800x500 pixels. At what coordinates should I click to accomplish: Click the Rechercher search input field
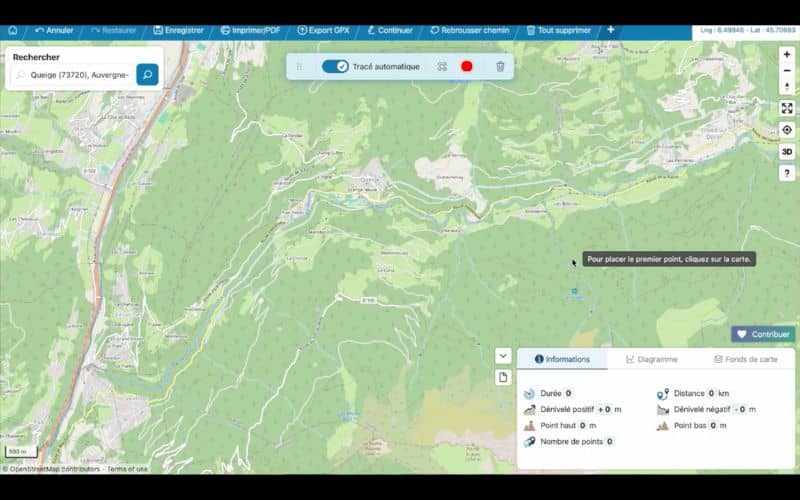(75, 74)
